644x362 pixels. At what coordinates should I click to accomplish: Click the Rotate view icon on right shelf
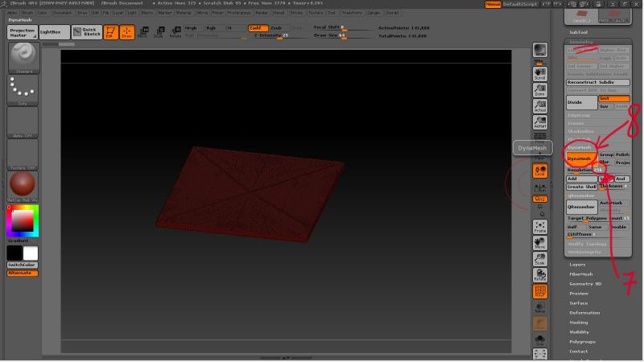coord(539,275)
